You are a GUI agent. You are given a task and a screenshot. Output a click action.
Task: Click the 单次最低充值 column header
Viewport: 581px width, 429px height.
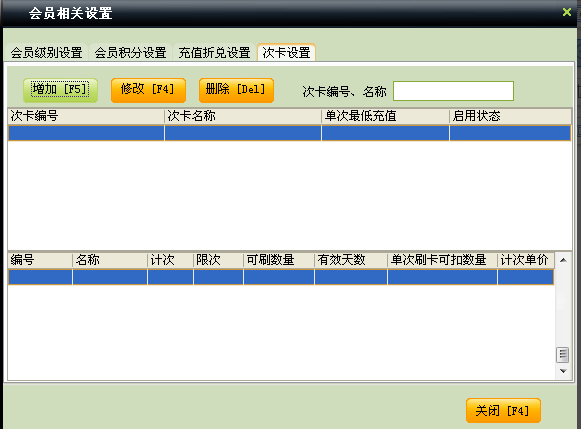385,116
